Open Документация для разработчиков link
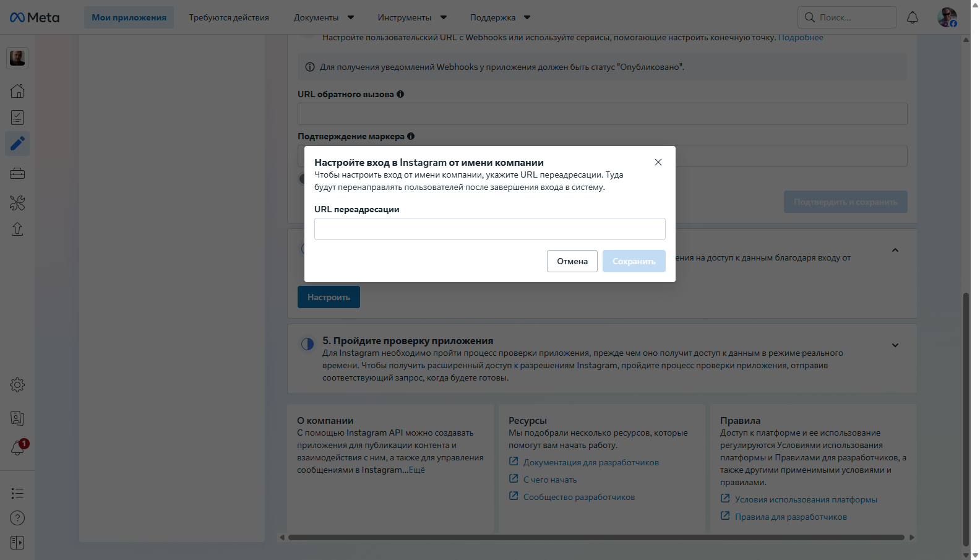The height and width of the screenshot is (560, 980). tap(591, 462)
